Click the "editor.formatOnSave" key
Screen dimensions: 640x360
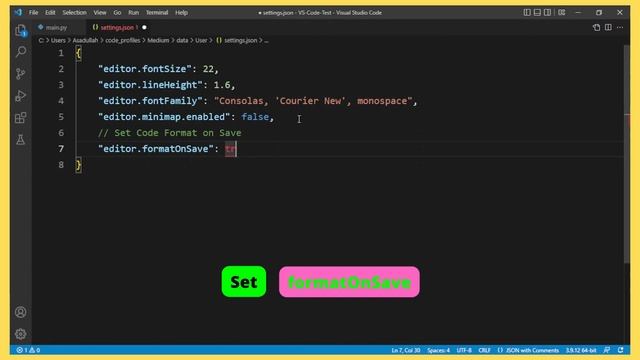coord(156,149)
